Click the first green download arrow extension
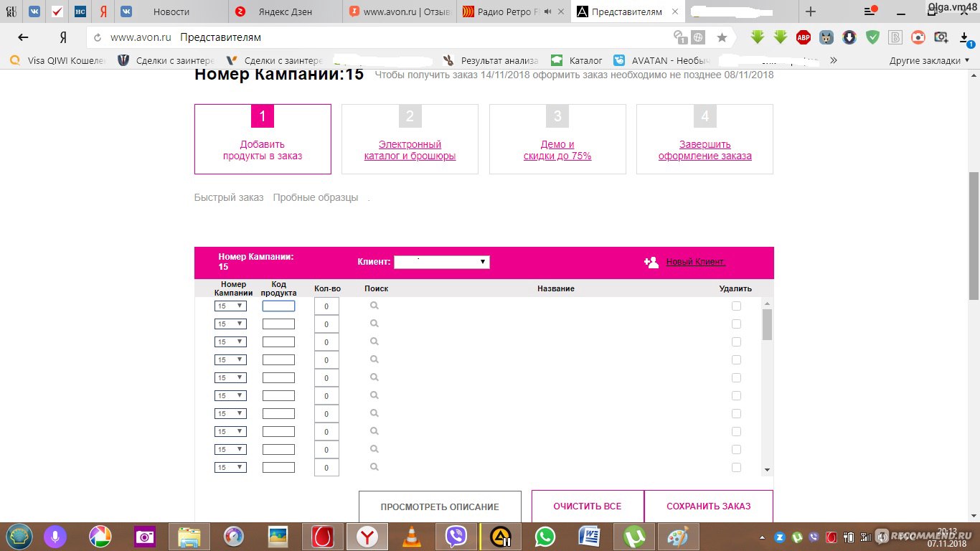Image resolution: width=980 pixels, height=551 pixels. click(x=758, y=37)
